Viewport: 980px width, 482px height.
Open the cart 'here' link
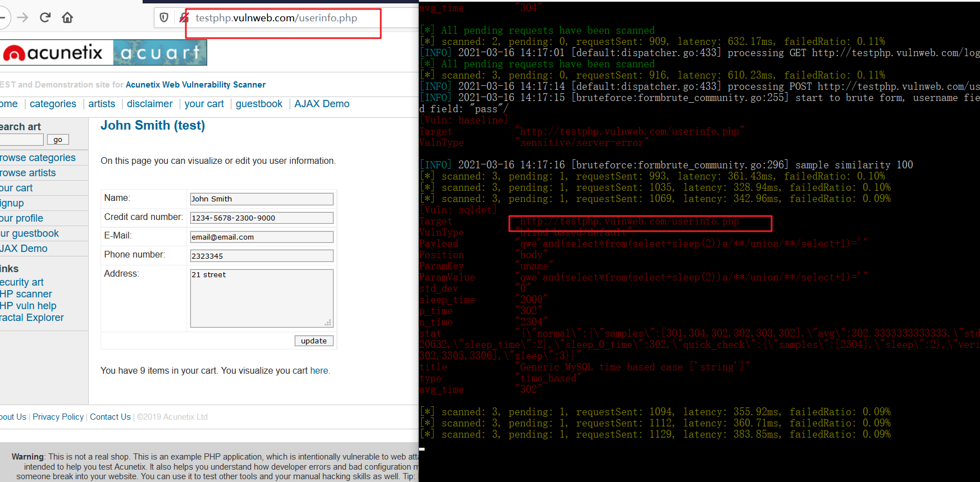click(x=319, y=371)
